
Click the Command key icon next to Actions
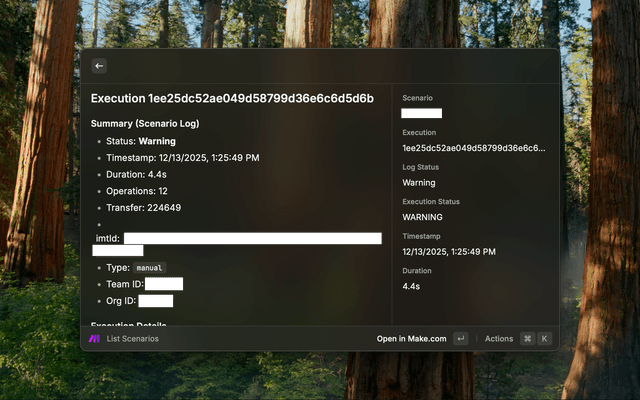tap(527, 339)
